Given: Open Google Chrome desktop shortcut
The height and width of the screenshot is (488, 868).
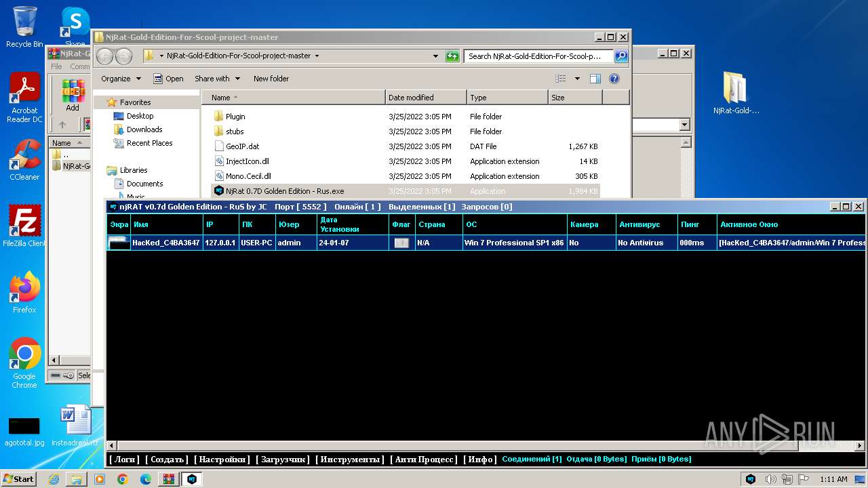Looking at the screenshot, I should (24, 363).
